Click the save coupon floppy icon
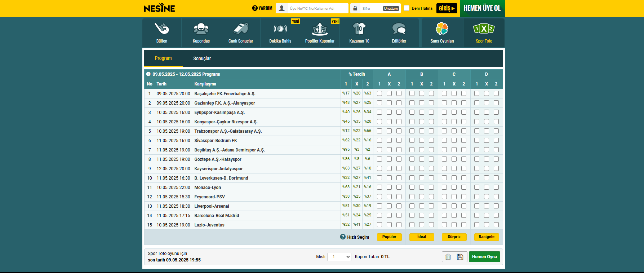 pyautogui.click(x=460, y=257)
